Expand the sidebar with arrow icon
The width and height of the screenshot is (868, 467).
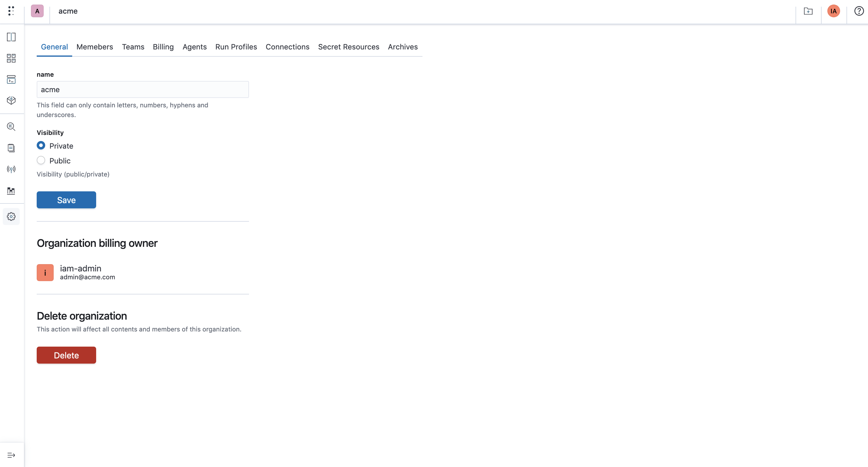tap(11, 455)
